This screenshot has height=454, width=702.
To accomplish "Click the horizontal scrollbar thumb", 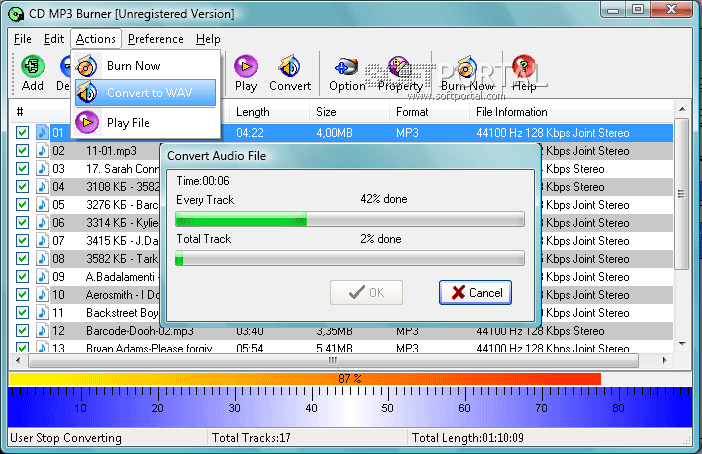I will 334,360.
